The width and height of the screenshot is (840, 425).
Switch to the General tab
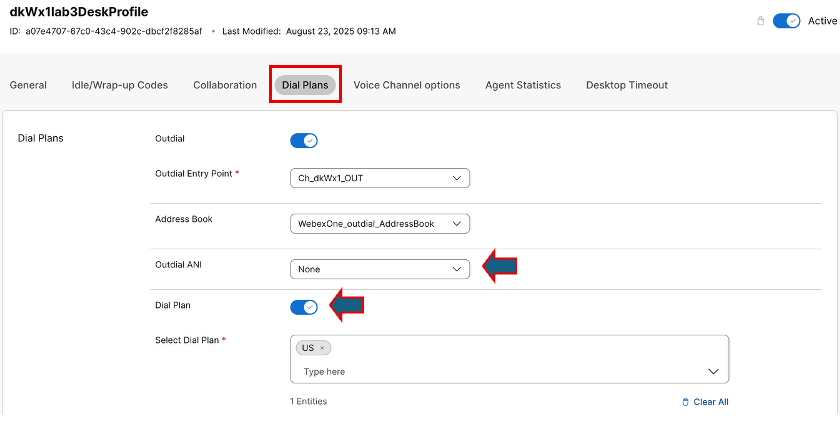[x=28, y=85]
